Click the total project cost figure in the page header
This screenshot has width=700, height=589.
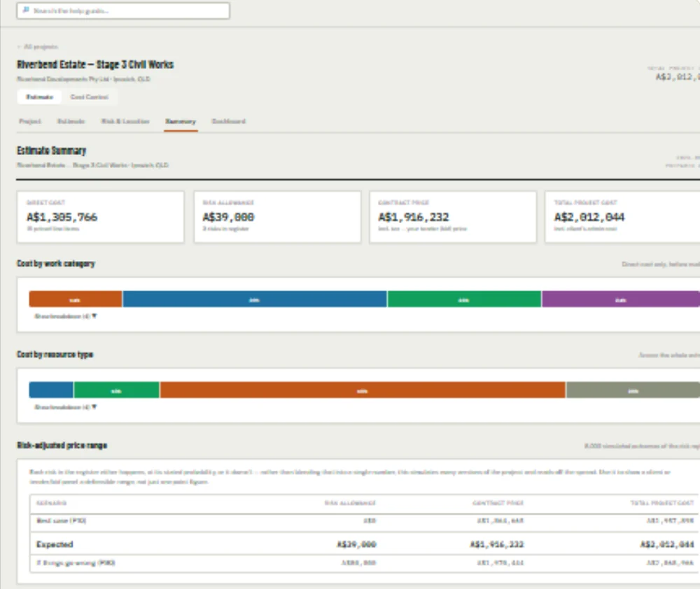(677, 77)
